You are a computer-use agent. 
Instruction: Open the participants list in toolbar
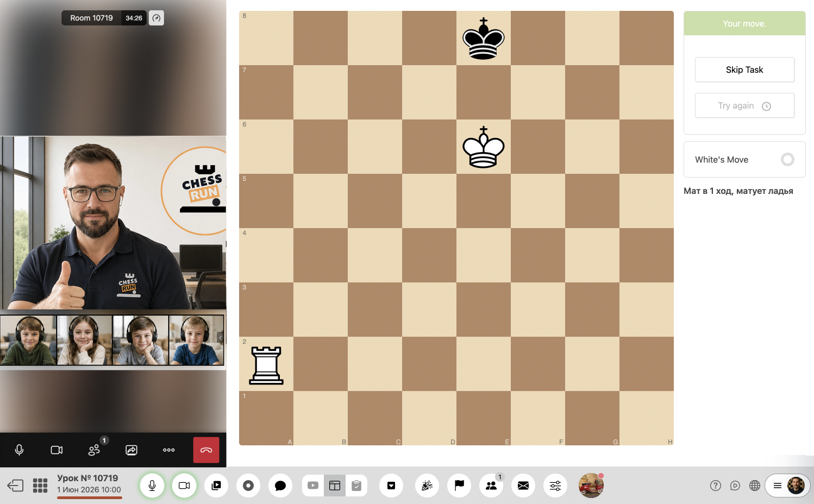tap(491, 486)
